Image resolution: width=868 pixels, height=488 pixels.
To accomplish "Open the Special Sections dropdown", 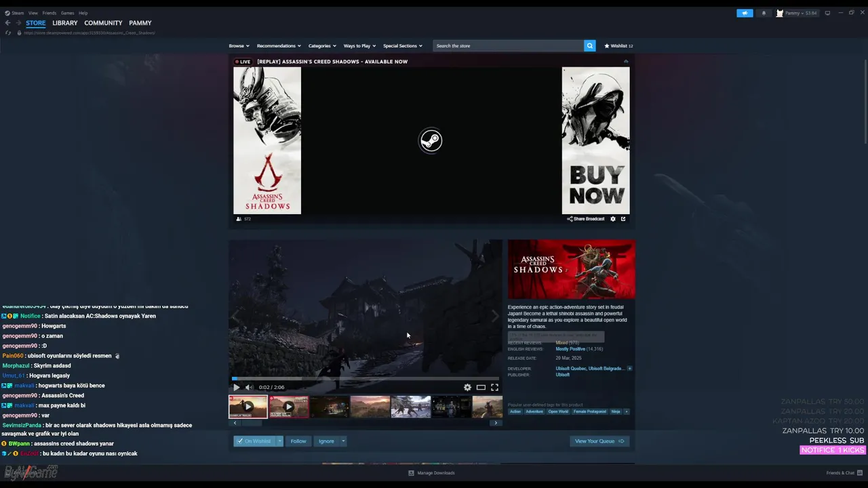I will click(403, 46).
